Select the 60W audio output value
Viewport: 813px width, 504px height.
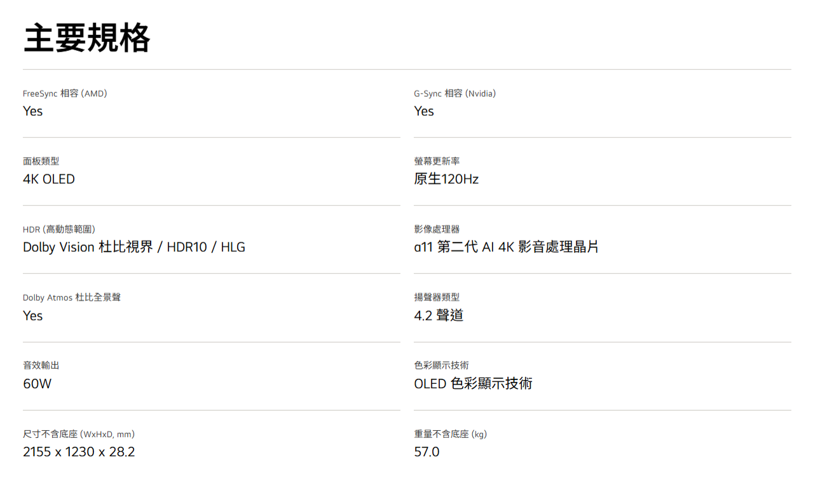pyautogui.click(x=37, y=384)
